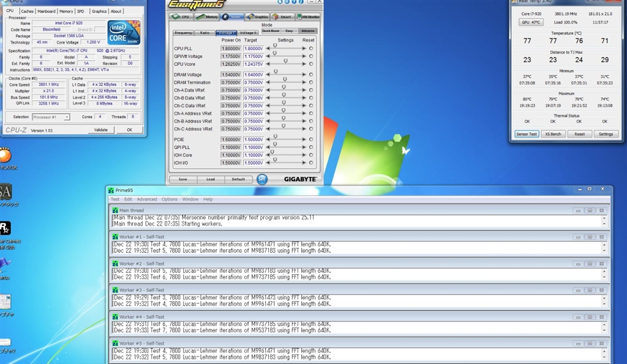The height and width of the screenshot is (364, 627).
Task: Click the Worker #1 Self-Test window icon
Action: coord(115,237)
